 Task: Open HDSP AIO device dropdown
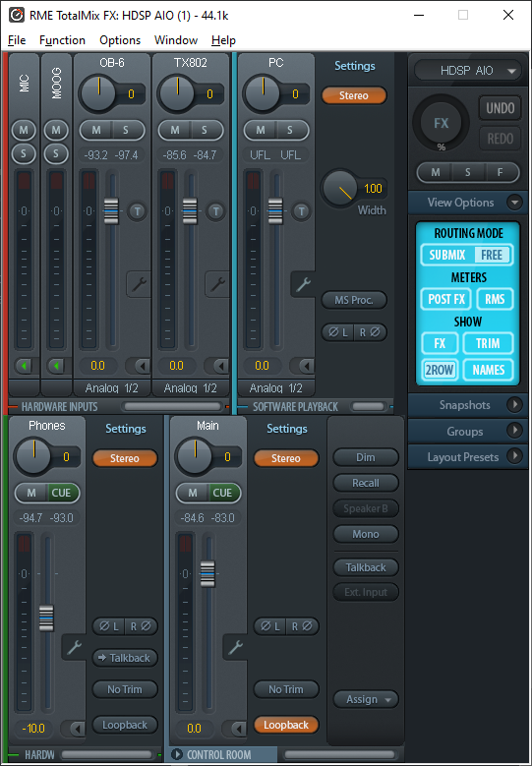click(x=466, y=71)
